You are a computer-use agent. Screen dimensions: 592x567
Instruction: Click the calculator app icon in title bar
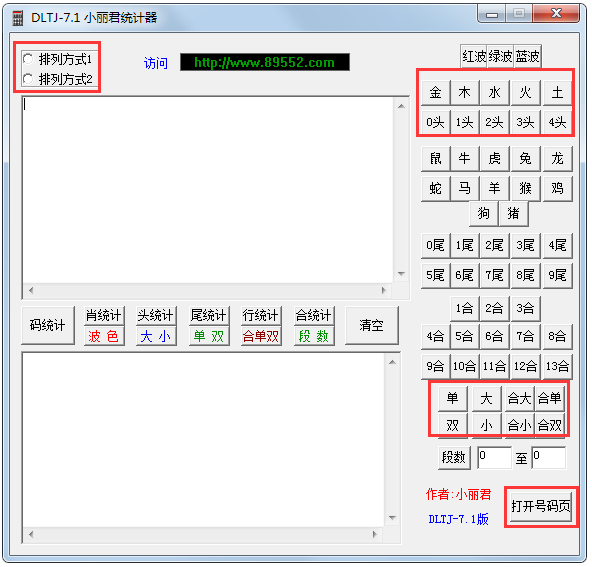(x=17, y=18)
